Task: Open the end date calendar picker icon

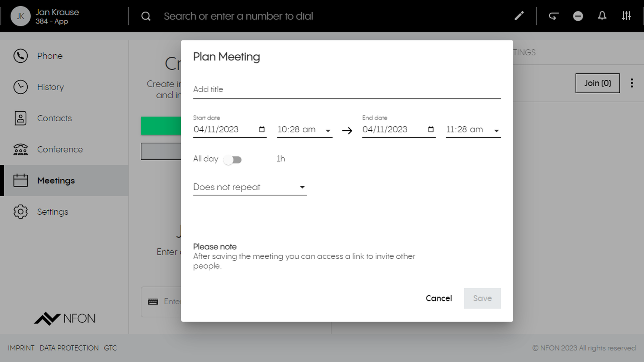Action: (431, 129)
